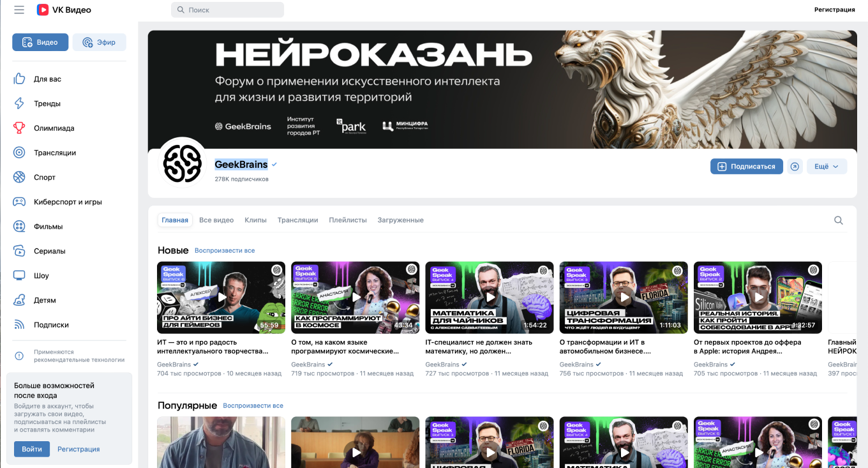Open Киберспорт и игры gamepad icon
The height and width of the screenshot is (468, 868).
19,202
